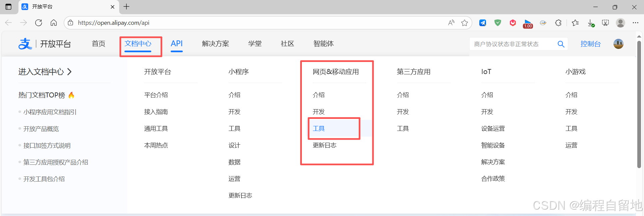
Task: Click the green shield extension icon
Action: click(x=498, y=23)
